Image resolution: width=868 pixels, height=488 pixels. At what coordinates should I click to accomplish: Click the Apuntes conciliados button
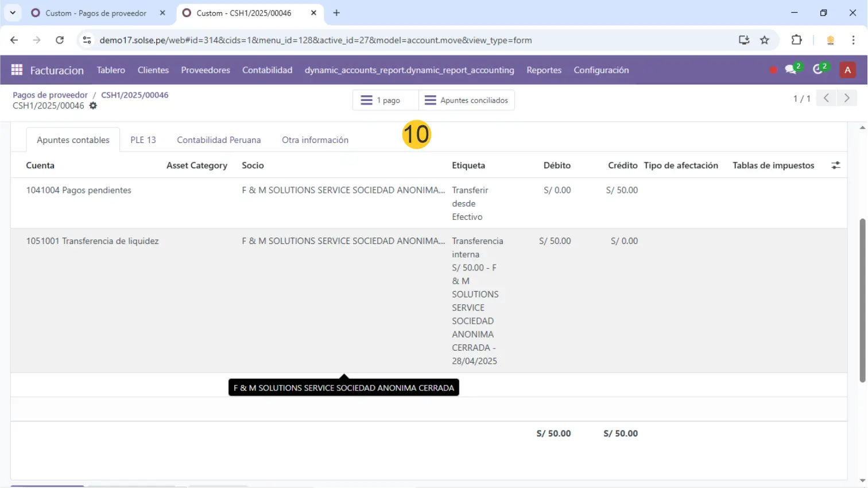pos(467,100)
